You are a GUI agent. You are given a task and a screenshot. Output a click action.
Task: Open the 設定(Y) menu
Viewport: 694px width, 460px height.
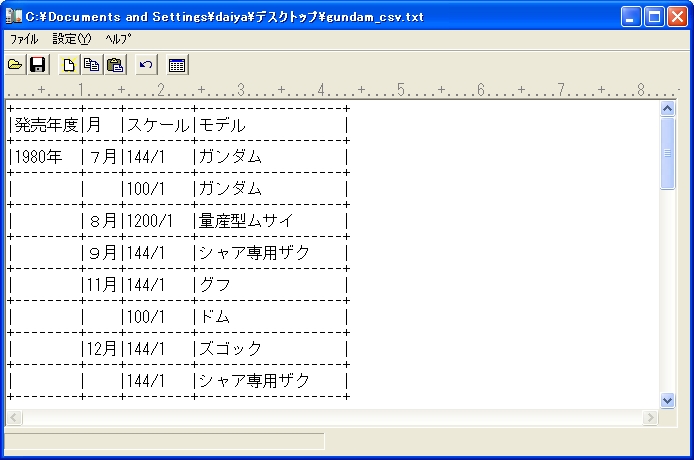(x=72, y=39)
